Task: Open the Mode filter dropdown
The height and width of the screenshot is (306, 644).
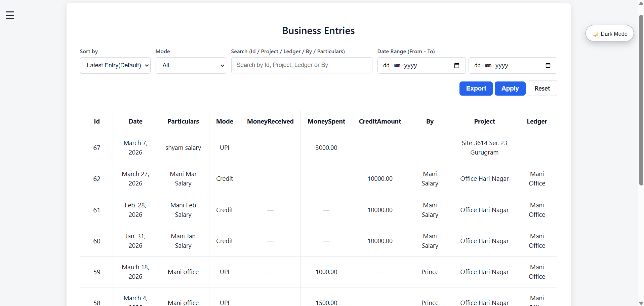Action: 191,66
